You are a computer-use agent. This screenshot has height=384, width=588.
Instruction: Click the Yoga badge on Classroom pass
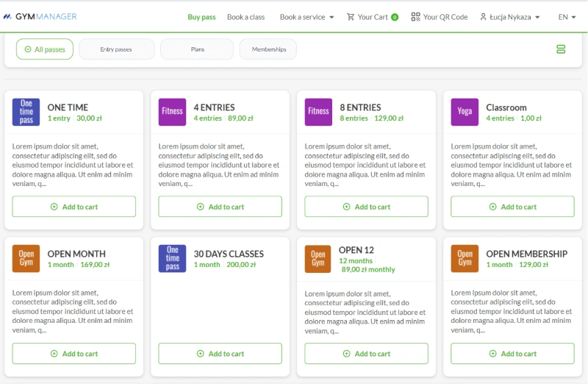(x=465, y=112)
